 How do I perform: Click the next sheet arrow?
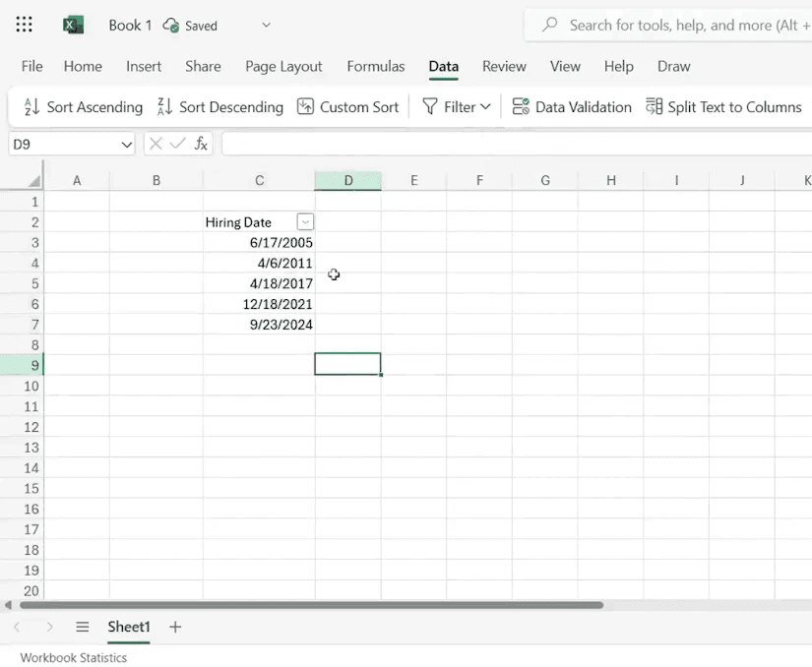click(50, 627)
